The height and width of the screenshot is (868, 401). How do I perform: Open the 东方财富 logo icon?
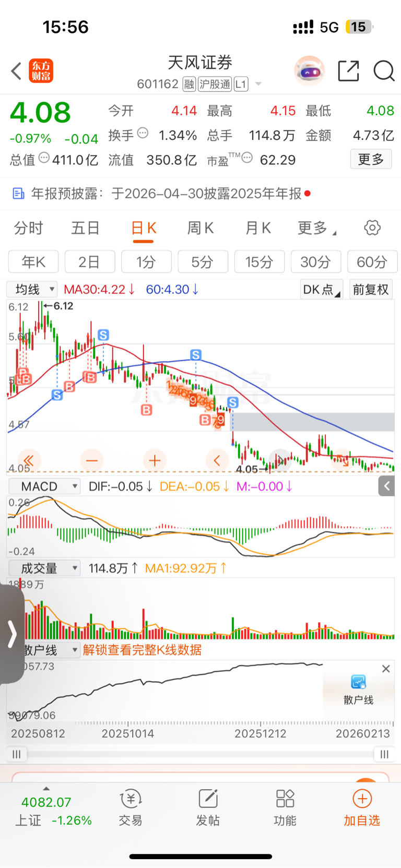coord(41,71)
